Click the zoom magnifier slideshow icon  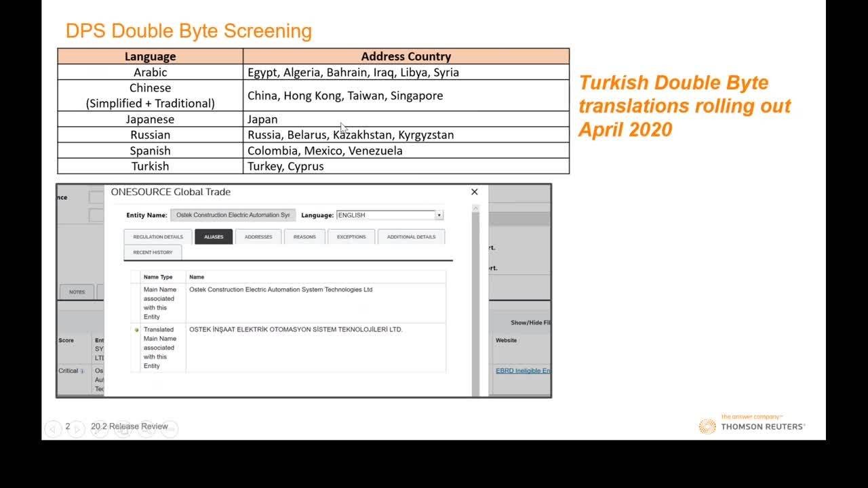pyautogui.click(x=146, y=428)
